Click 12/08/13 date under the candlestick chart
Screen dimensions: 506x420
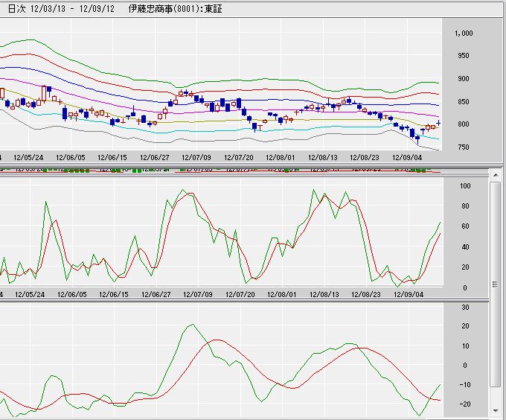pos(323,158)
